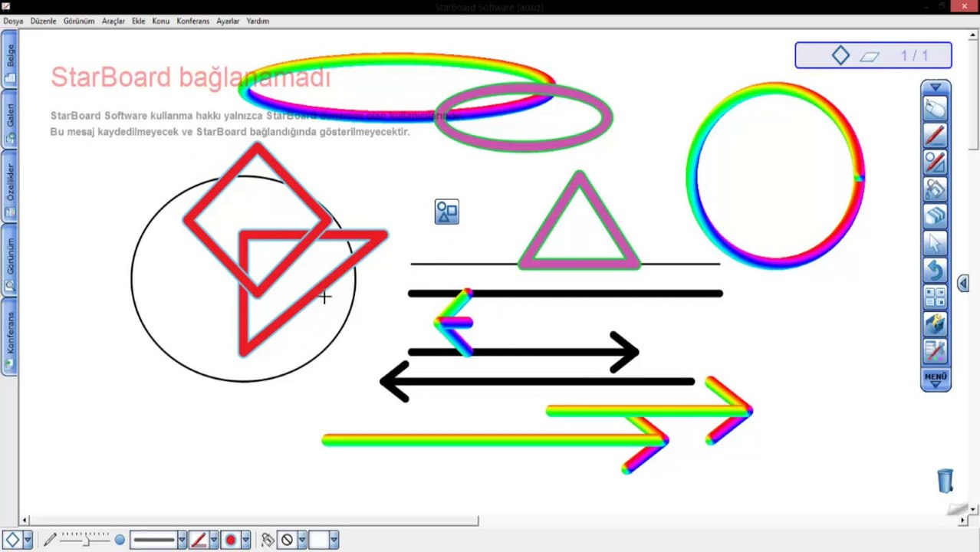Click the shapes icon on canvas
Image resolution: width=980 pixels, height=552 pixels.
pos(447,212)
